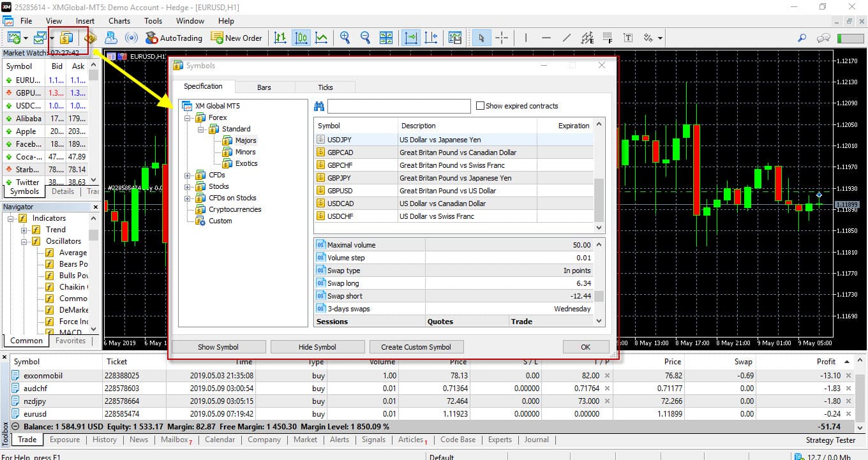
Task: Expand the CFDs on Stocks folder
Action: (x=188, y=198)
